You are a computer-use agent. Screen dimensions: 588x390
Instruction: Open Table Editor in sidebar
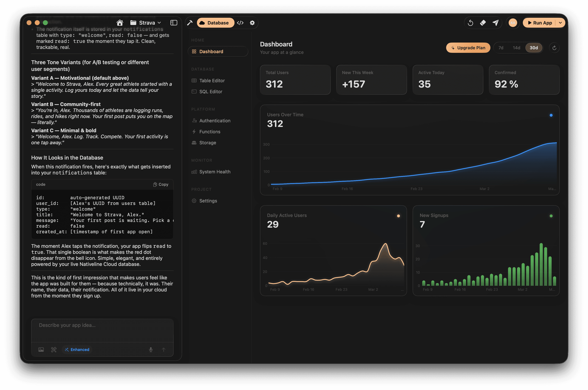[212, 81]
